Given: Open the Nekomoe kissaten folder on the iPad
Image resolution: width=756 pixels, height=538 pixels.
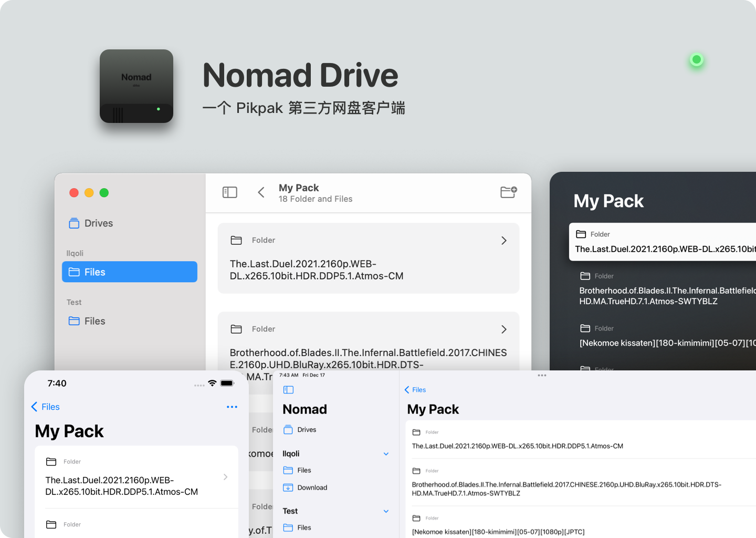Looking at the screenshot, I should (x=498, y=532).
